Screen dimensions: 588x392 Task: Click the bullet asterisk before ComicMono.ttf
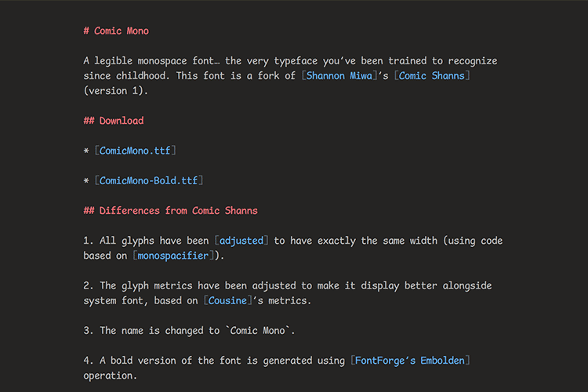point(86,151)
